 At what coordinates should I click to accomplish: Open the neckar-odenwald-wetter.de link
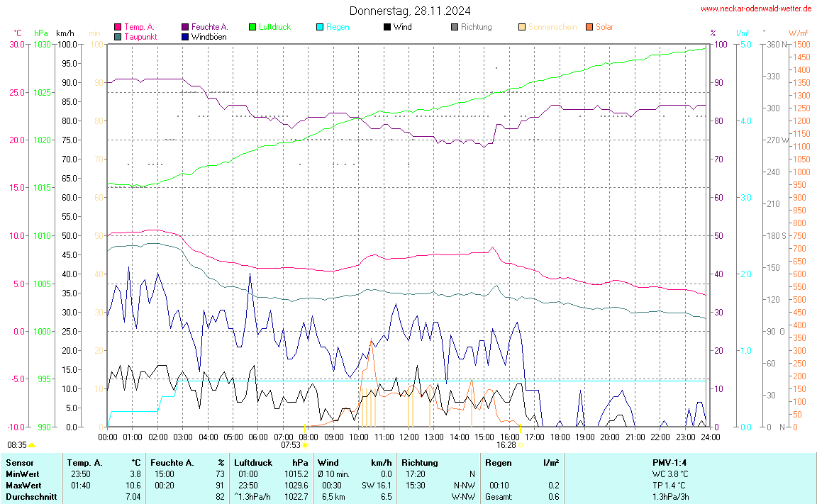pos(756,9)
